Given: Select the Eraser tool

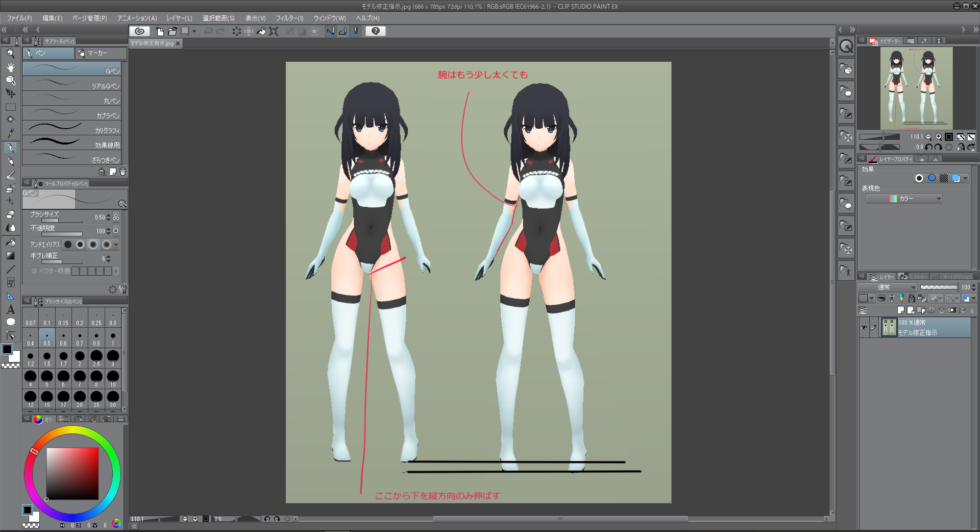Looking at the screenshot, I should [x=10, y=214].
